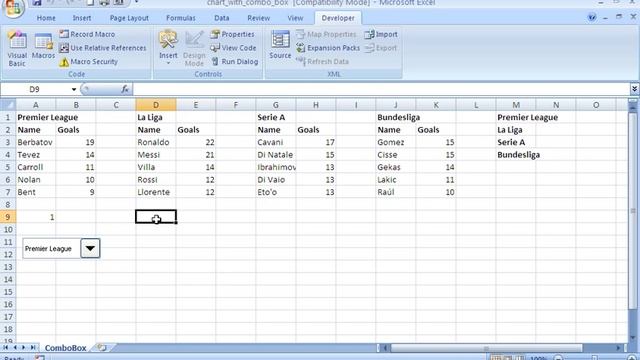Open Macro Security settings
This screenshot has width=640, height=360.
pyautogui.click(x=89, y=62)
